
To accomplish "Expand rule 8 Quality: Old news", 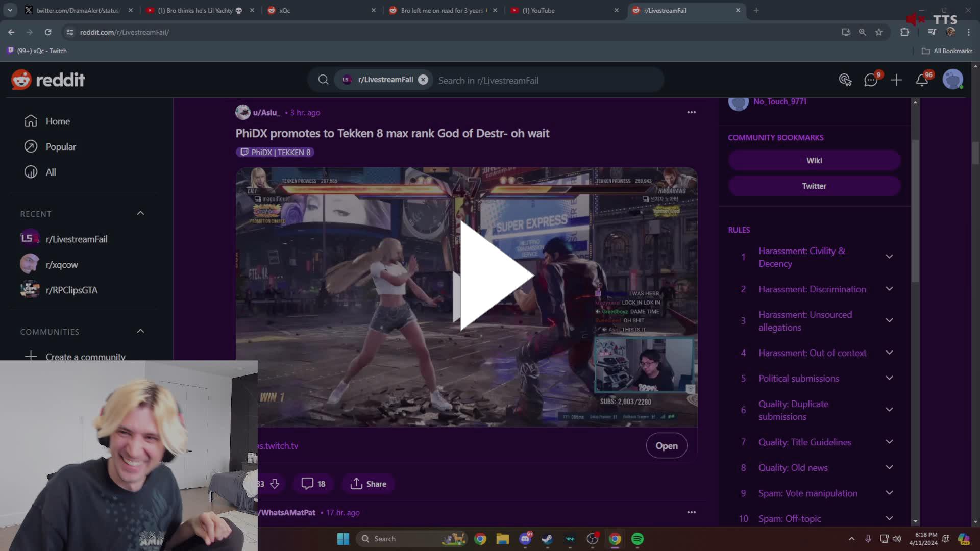I will [889, 467].
